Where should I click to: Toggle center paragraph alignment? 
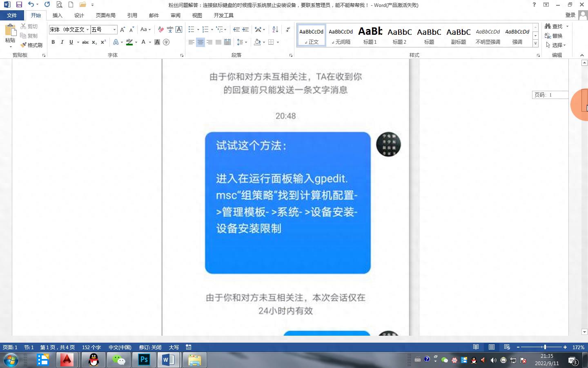[200, 42]
